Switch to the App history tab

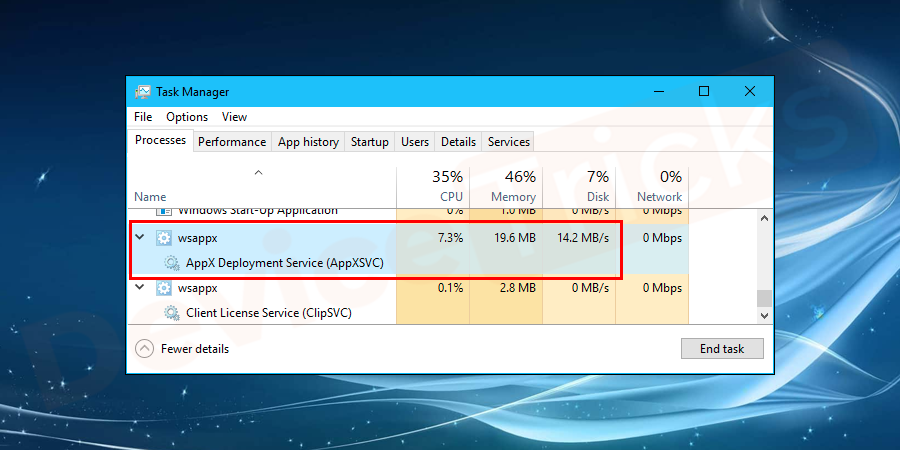point(308,142)
